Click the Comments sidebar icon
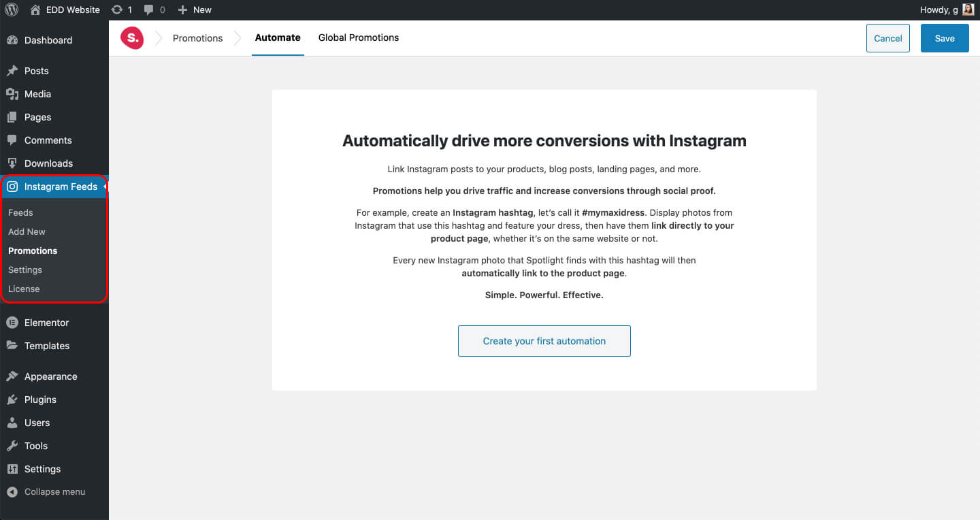This screenshot has width=980, height=520. pos(12,140)
